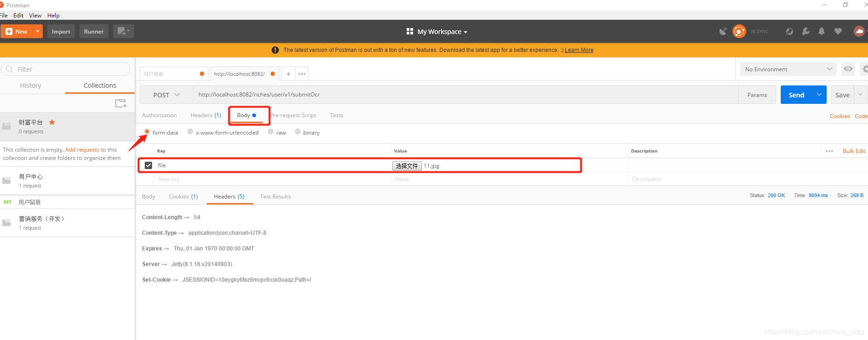Select the raw radio button
Image resolution: width=868 pixels, height=340 pixels.
(271, 132)
